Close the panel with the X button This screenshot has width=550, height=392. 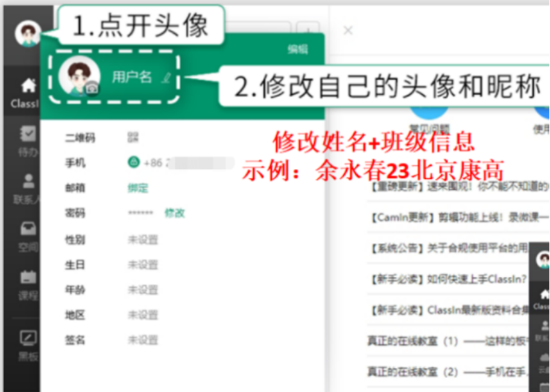click(348, 30)
